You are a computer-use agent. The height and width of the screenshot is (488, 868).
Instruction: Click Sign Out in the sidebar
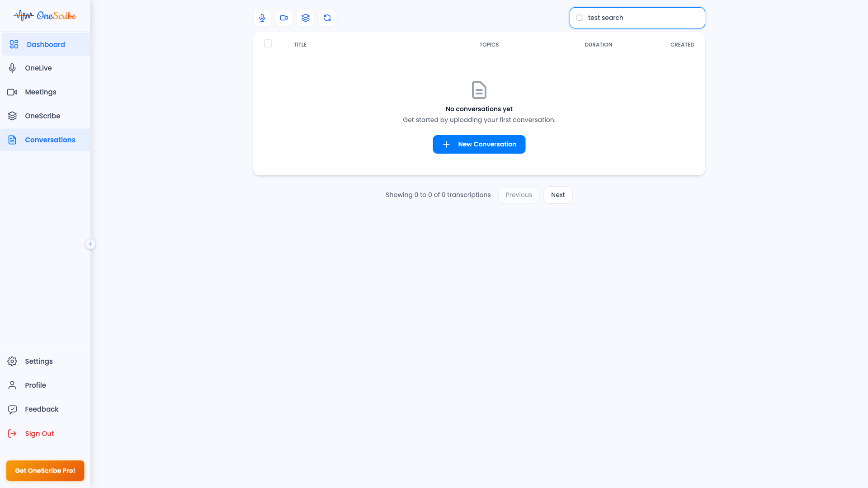[x=39, y=434]
